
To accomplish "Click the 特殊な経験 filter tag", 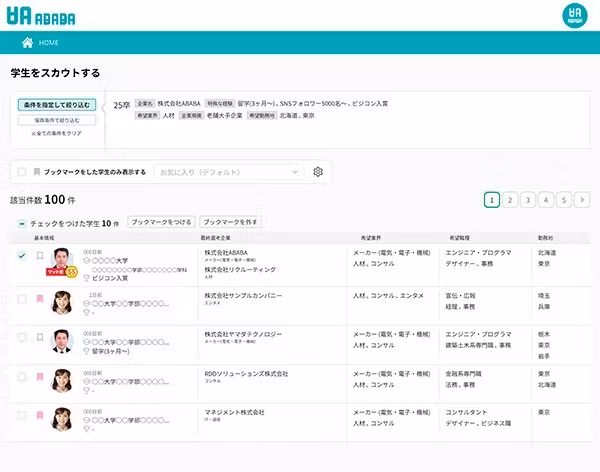I will pyautogui.click(x=220, y=103).
